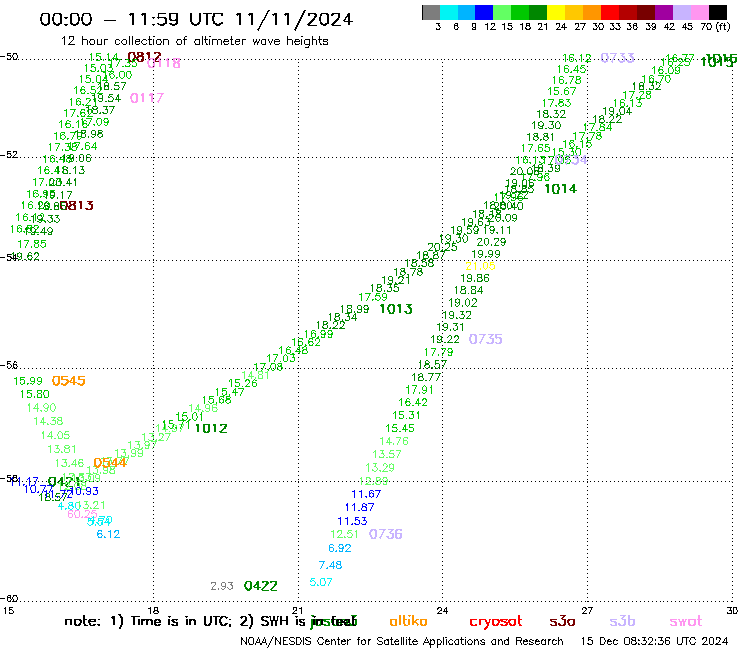Click the 16.42 wave height value

tap(413, 403)
